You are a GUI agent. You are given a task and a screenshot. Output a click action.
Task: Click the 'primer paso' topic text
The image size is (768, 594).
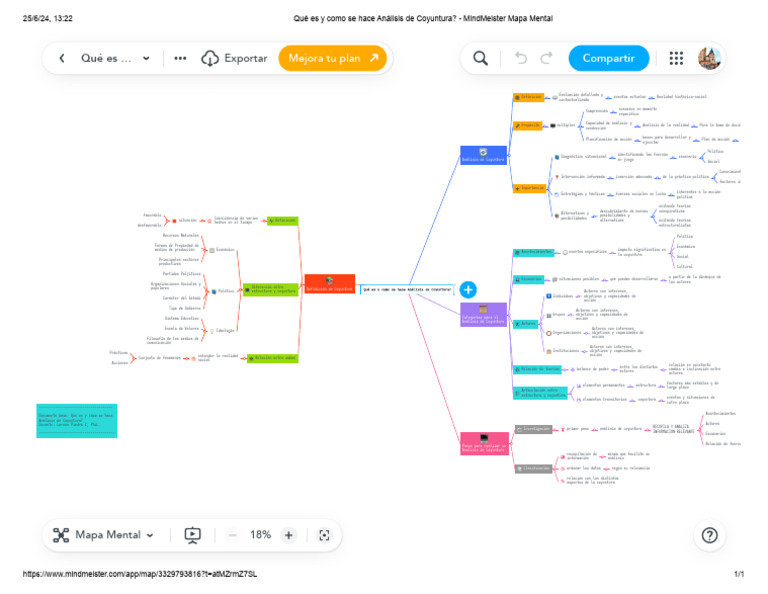(x=577, y=429)
